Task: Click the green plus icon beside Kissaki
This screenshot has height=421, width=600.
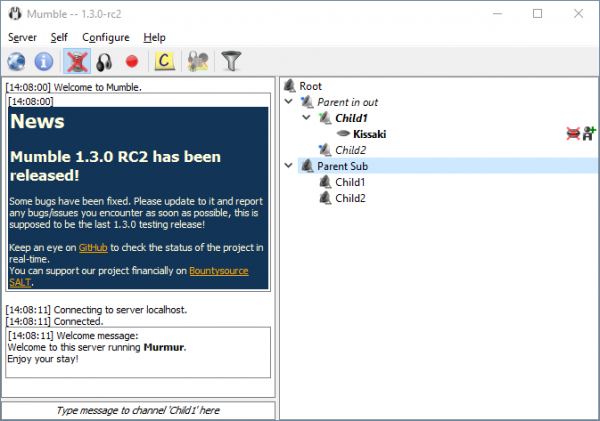Action: (588, 134)
